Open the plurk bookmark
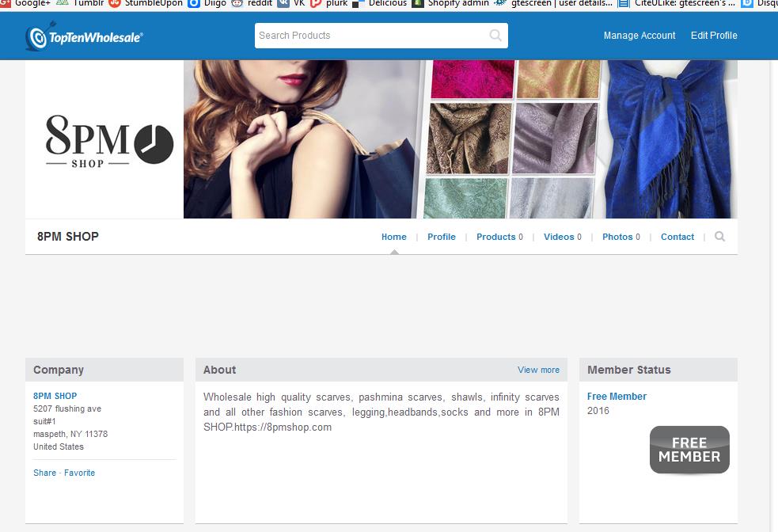 tap(328, 3)
